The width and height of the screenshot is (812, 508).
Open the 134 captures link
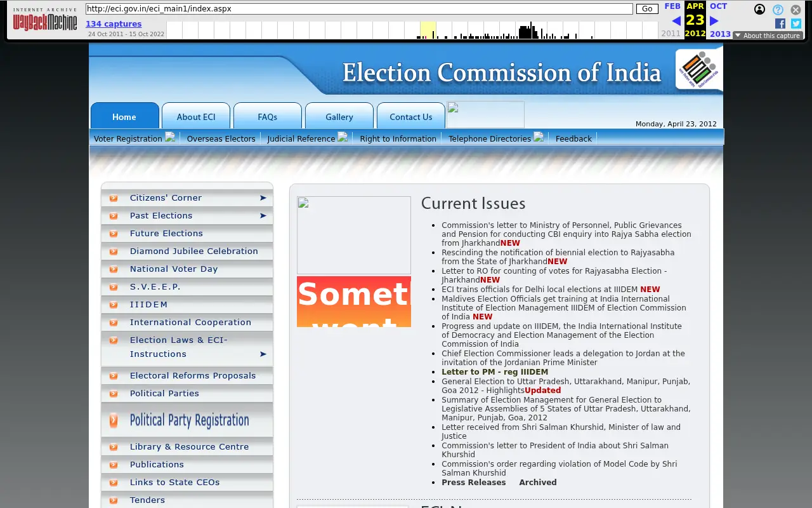[x=114, y=24]
